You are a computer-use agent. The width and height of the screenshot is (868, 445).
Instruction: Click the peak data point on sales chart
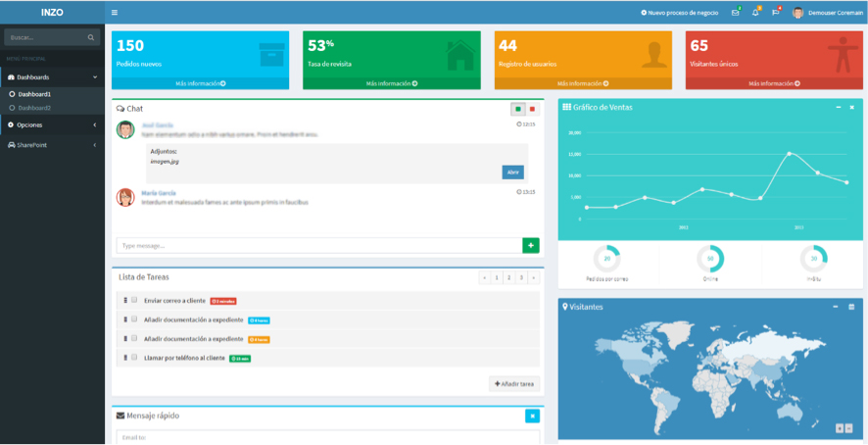(789, 154)
